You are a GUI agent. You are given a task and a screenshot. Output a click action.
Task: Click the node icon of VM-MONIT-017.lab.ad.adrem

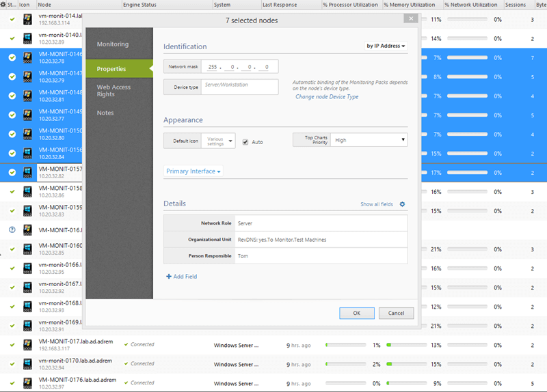27,345
